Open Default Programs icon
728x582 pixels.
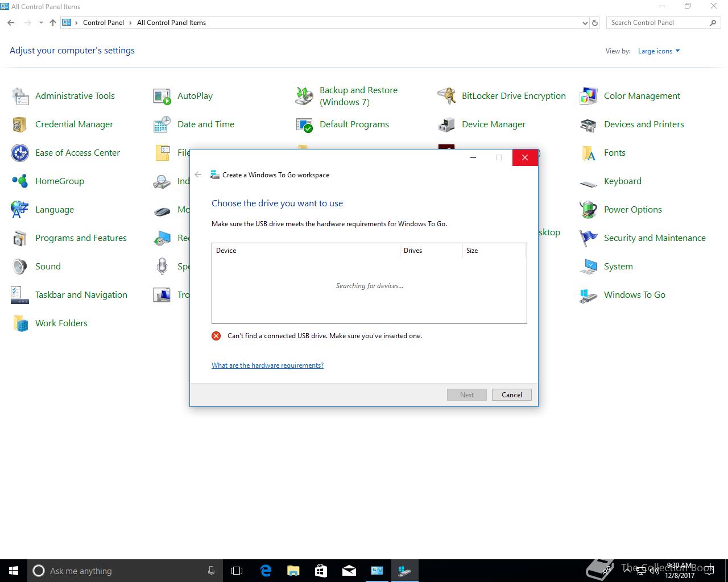[304, 124]
